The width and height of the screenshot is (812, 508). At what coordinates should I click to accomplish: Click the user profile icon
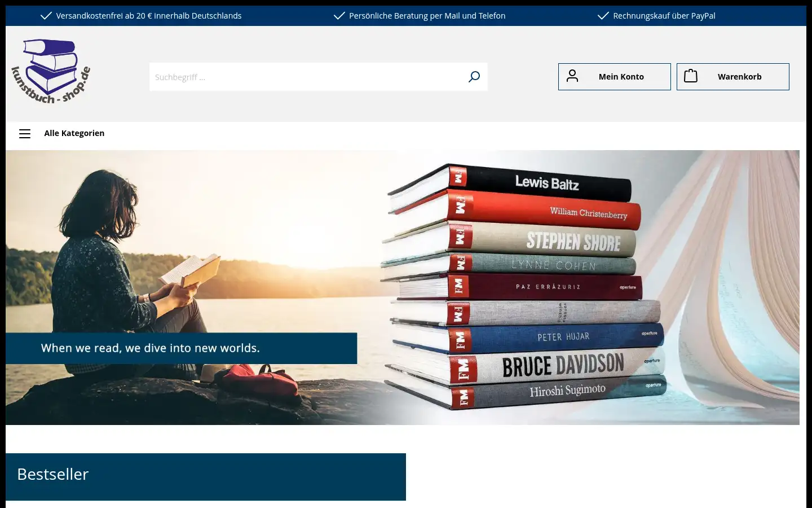[572, 76]
